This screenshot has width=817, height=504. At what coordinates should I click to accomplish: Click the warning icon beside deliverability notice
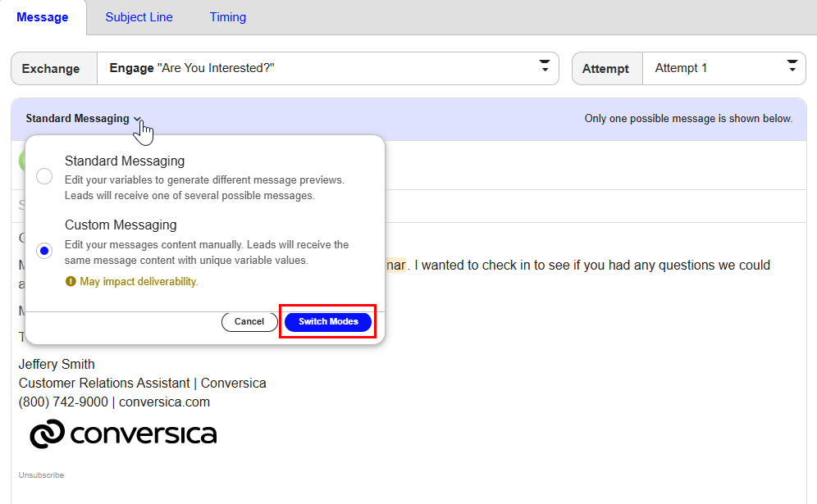point(72,280)
